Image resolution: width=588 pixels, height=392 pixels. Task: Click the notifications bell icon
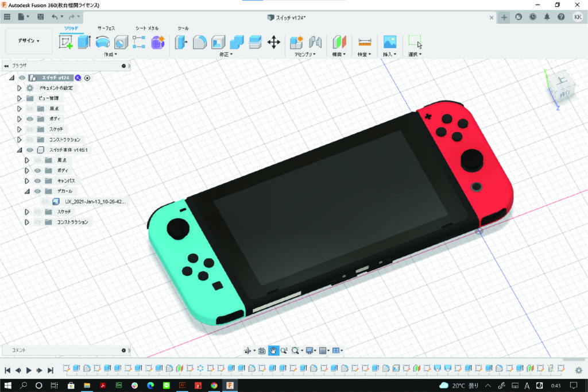click(x=547, y=17)
